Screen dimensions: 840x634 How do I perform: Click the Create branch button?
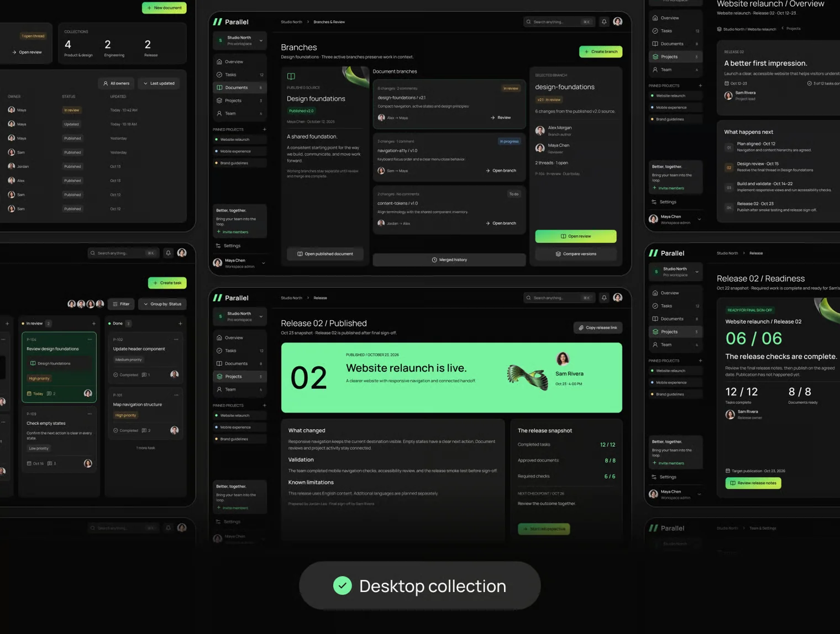601,52
